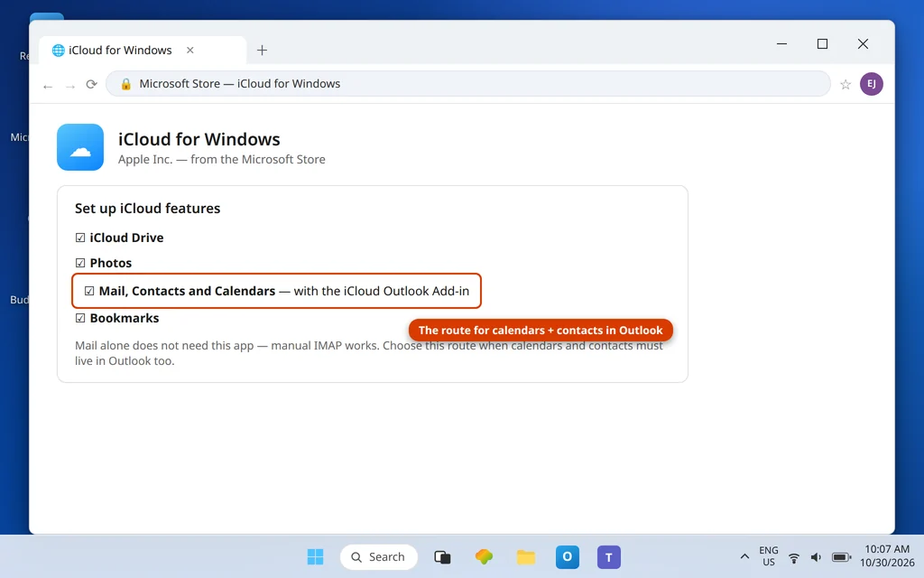This screenshot has width=924, height=578.
Task: Select the iCloud for Windows tab
Action: tap(143, 51)
